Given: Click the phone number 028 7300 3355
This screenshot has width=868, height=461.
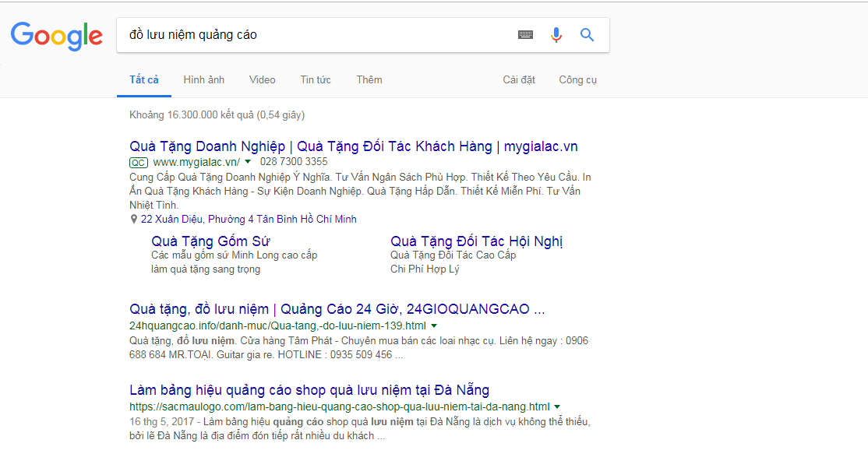Looking at the screenshot, I should (x=294, y=162).
